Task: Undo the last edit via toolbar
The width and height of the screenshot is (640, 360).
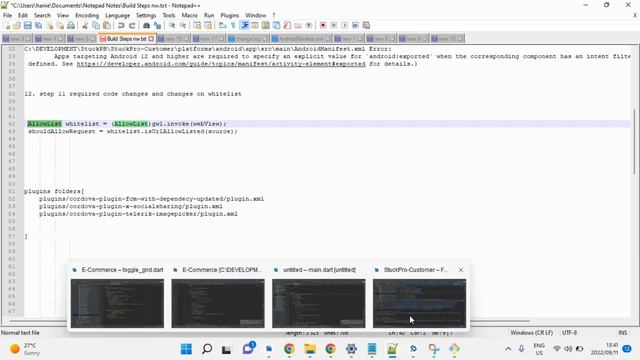Action: [121, 25]
